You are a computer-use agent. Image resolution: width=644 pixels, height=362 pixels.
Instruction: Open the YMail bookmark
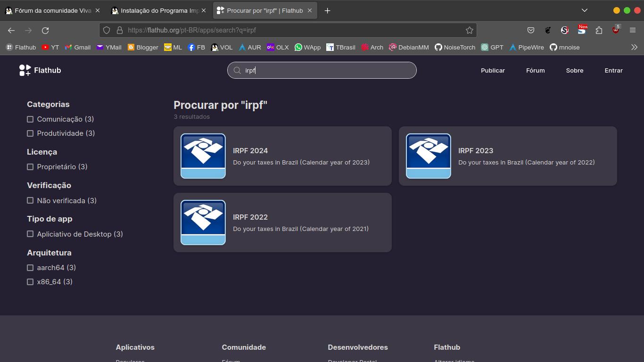tap(109, 47)
